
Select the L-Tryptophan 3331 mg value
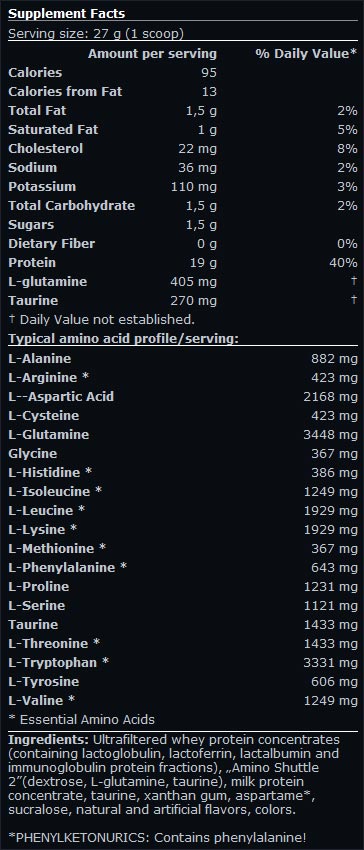tap(330, 662)
